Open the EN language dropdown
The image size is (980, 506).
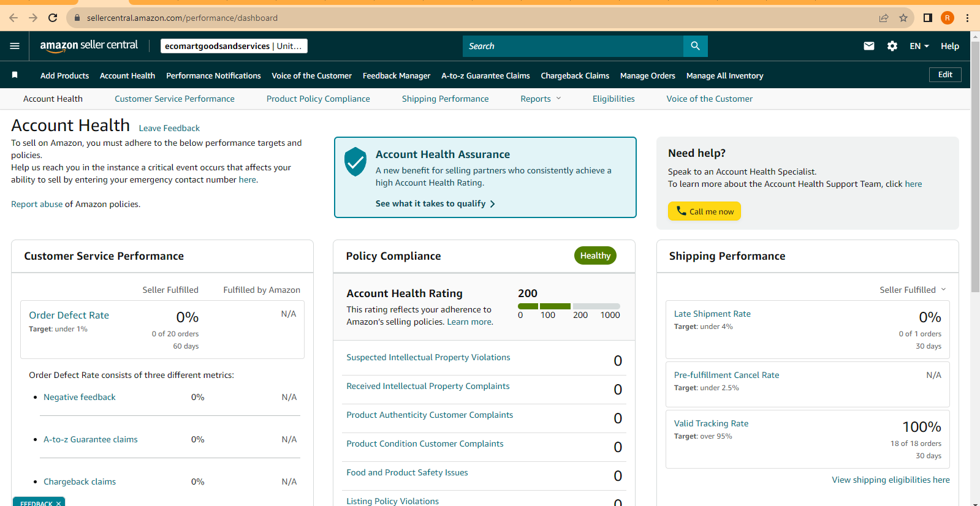tap(919, 46)
